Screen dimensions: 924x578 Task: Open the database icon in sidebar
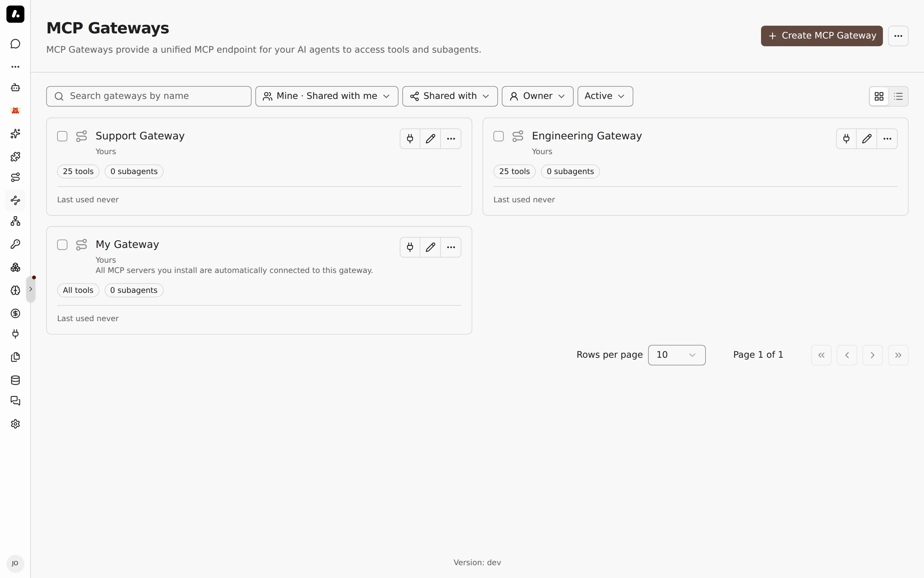click(x=15, y=380)
